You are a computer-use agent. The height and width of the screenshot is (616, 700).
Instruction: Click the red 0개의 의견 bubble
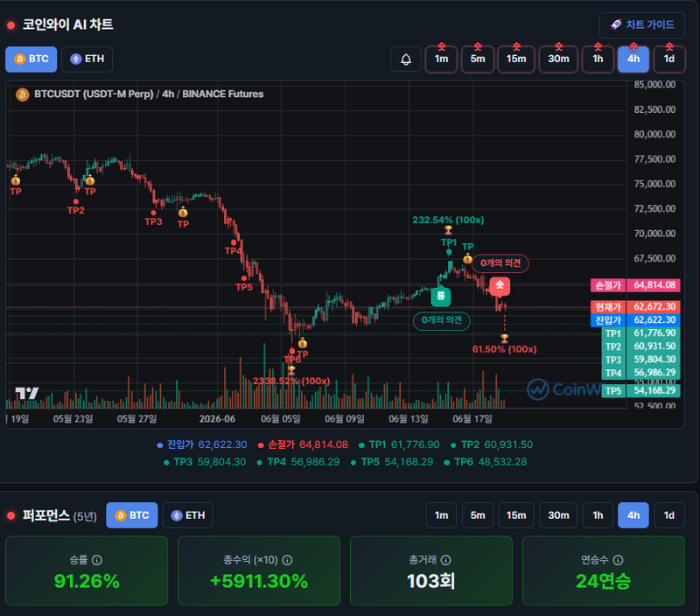tap(500, 262)
